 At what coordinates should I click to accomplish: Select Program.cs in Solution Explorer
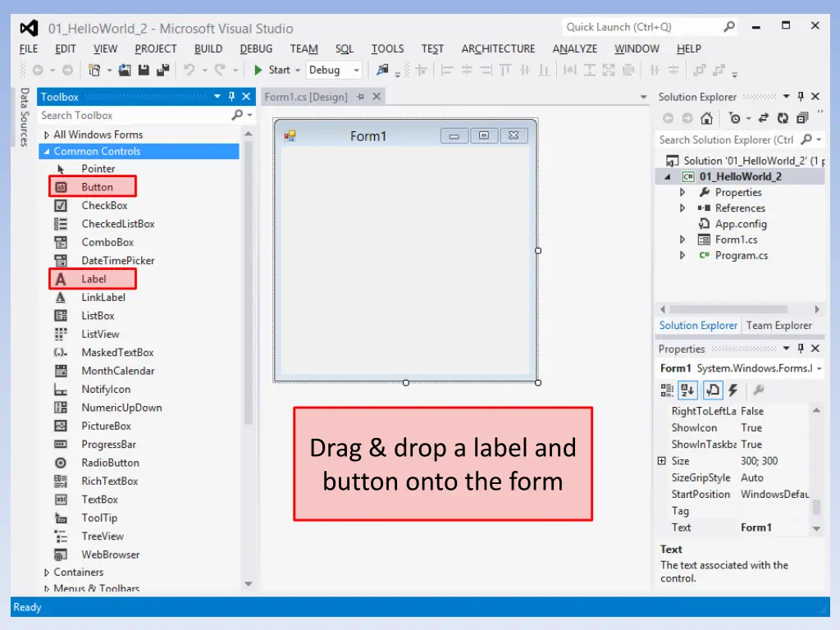(742, 256)
